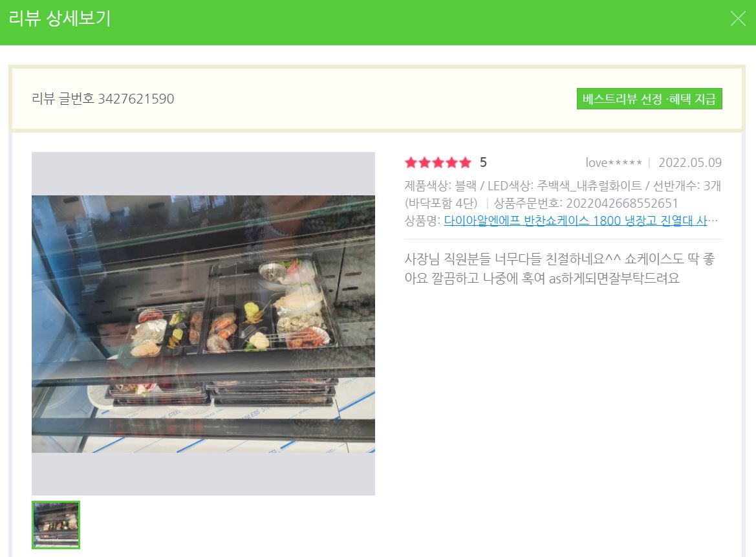Click the 리뷰 상세보기 header title
756x557 pixels.
59,19
